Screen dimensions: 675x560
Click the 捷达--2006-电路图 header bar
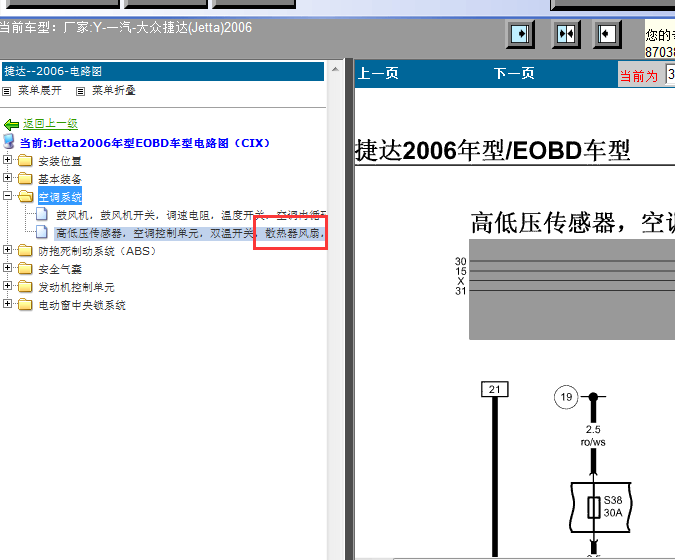tap(163, 71)
